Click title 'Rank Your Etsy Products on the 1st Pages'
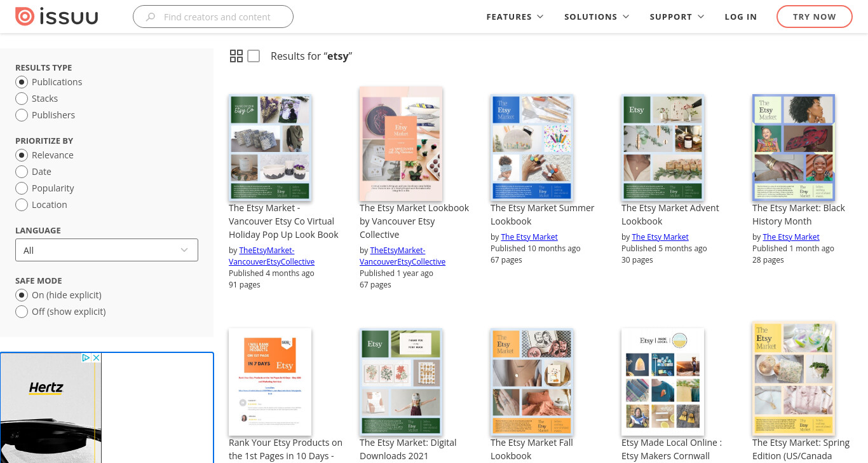This screenshot has height=463, width=868. 285,449
